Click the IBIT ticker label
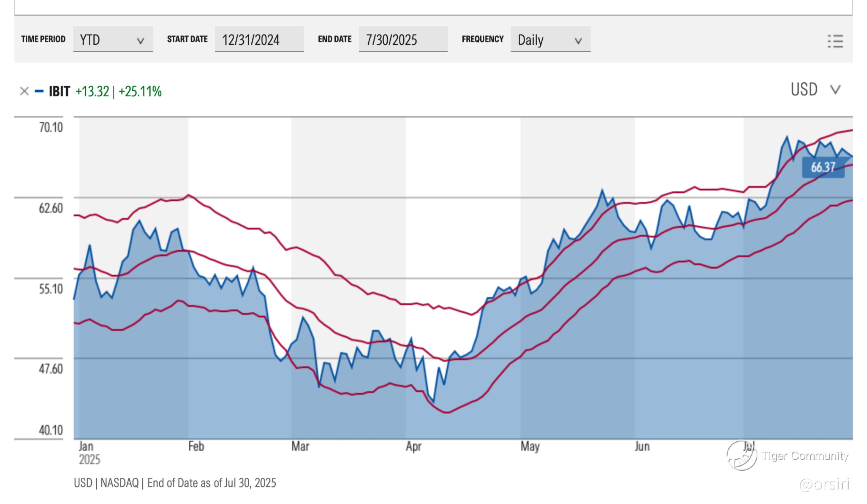 (x=59, y=92)
